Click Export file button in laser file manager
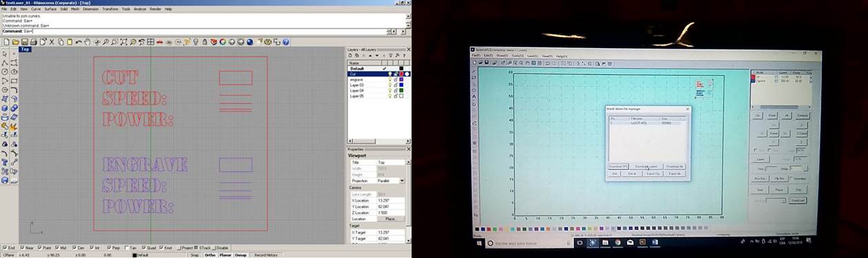The image size is (868, 258). pyautogui.click(x=675, y=173)
